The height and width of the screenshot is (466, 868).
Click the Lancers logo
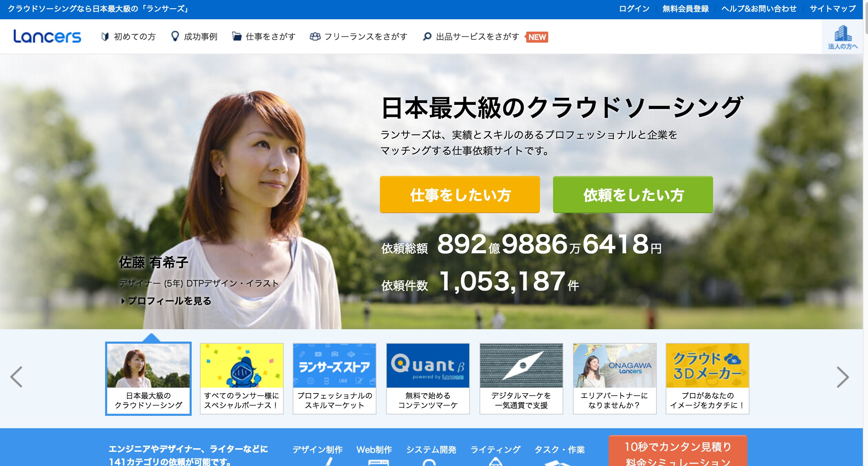tap(47, 36)
